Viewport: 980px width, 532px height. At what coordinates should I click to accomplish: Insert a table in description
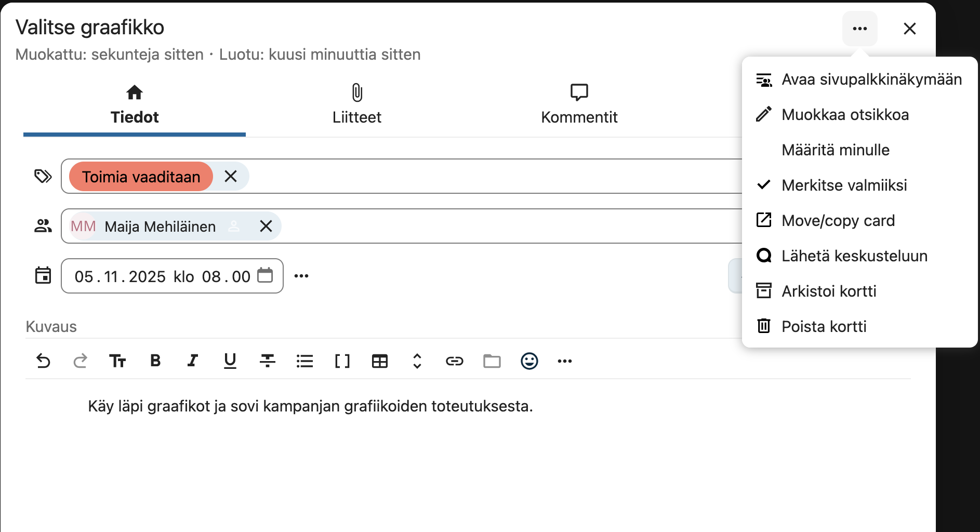tap(379, 361)
